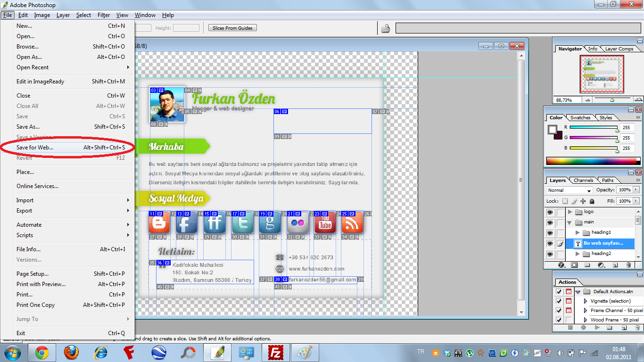Image resolution: width=644 pixels, height=362 pixels.
Task: Open Google Chrome from the taskbar
Action: click(x=41, y=353)
